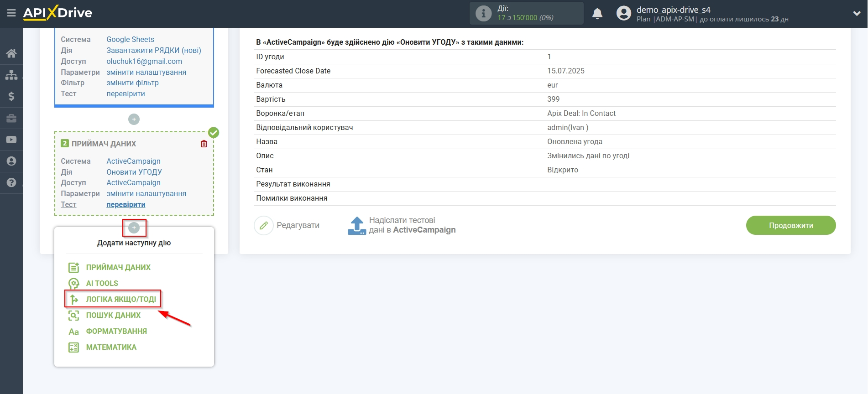Click the Додати наступну дію heading
868x394 pixels.
(x=134, y=243)
